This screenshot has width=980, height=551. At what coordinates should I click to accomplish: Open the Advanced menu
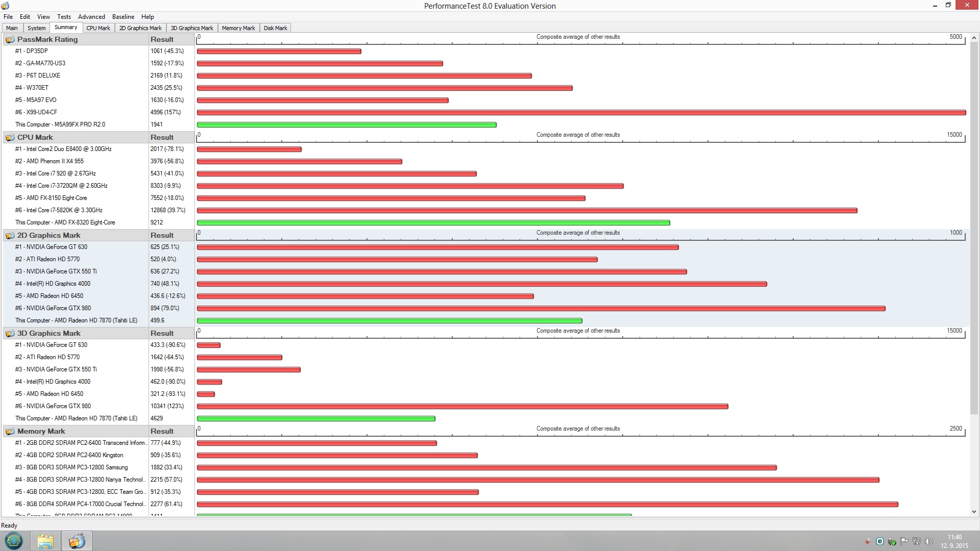pos(91,17)
